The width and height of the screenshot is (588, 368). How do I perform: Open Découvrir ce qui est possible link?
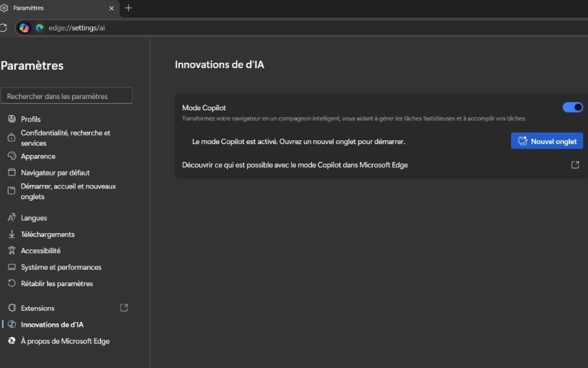[x=295, y=165]
